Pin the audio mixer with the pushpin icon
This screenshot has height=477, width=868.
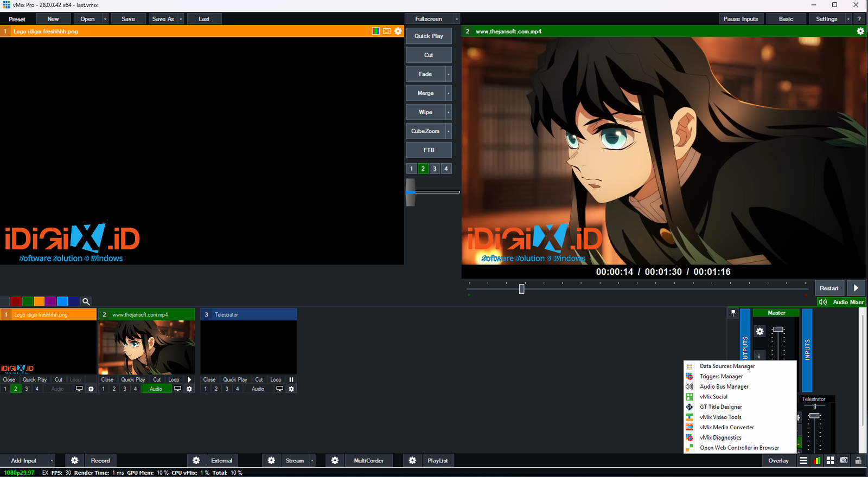(x=733, y=313)
